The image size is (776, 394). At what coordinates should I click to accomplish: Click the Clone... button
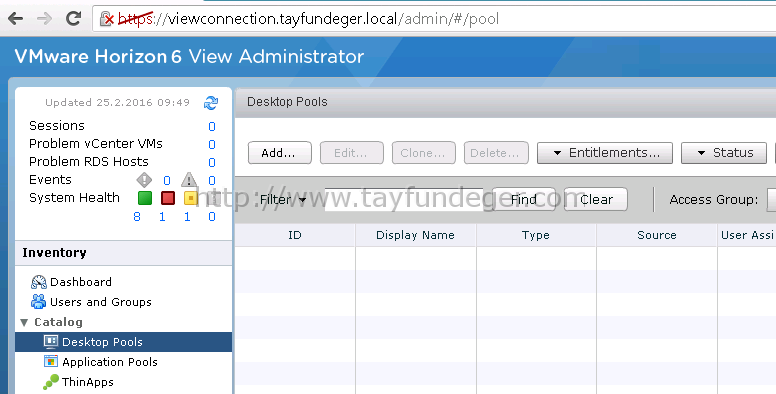424,153
